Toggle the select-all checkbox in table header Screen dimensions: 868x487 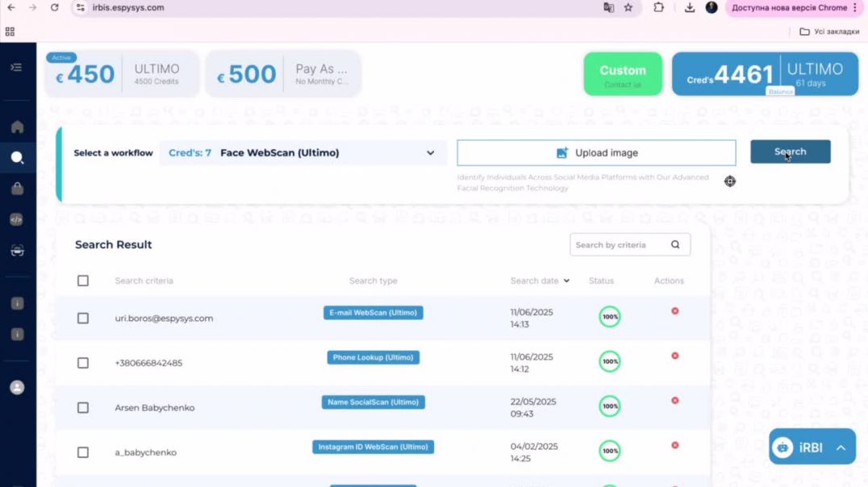(83, 281)
